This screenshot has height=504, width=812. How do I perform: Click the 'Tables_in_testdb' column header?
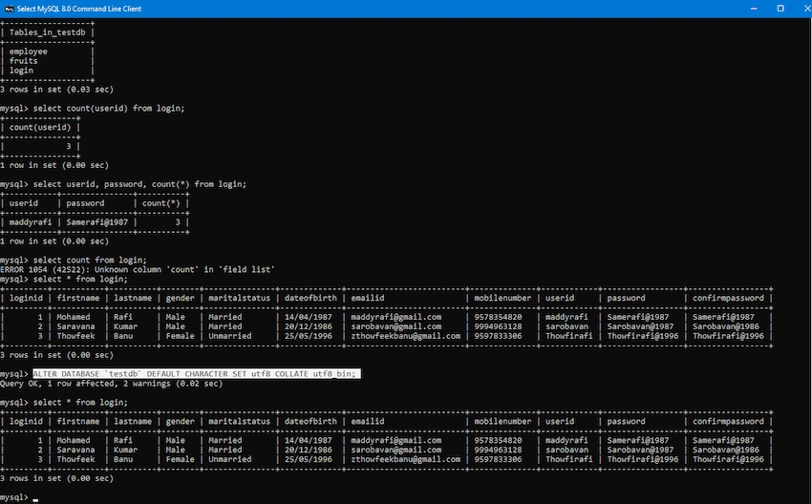[47, 32]
